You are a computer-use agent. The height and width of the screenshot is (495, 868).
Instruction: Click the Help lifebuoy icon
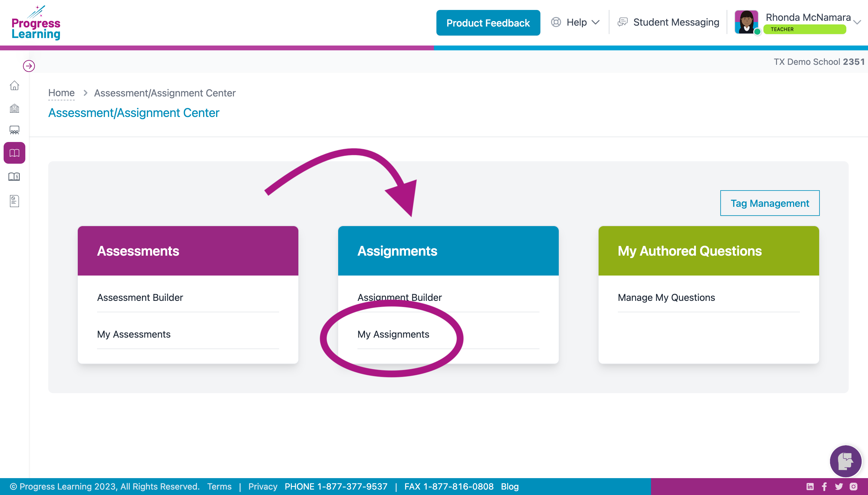[x=556, y=22]
